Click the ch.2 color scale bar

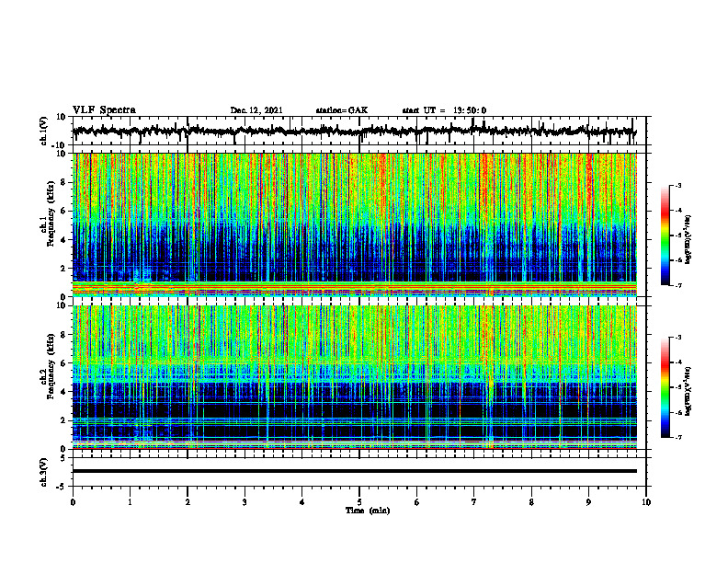click(x=665, y=387)
